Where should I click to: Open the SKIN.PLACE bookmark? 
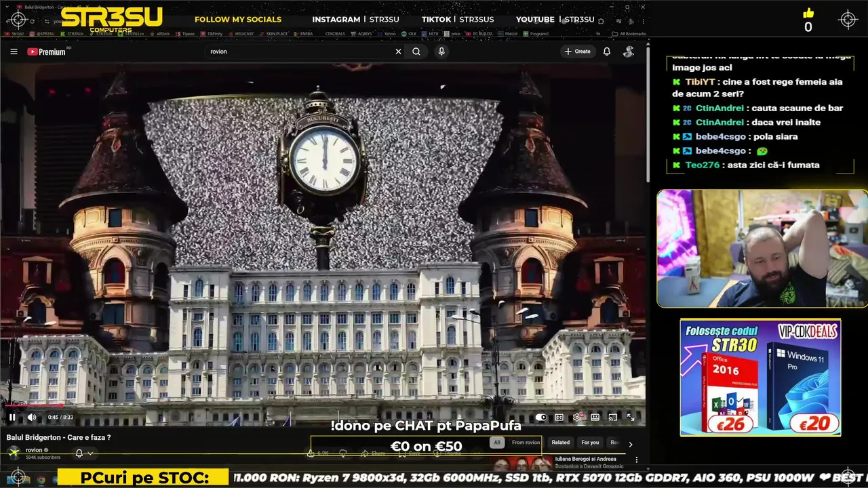(x=273, y=33)
